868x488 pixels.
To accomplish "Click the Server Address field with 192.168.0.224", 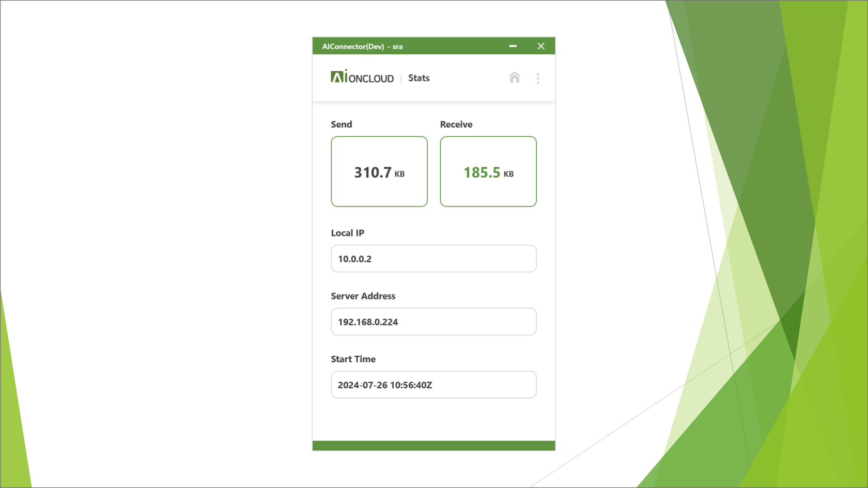I will pyautogui.click(x=433, y=322).
